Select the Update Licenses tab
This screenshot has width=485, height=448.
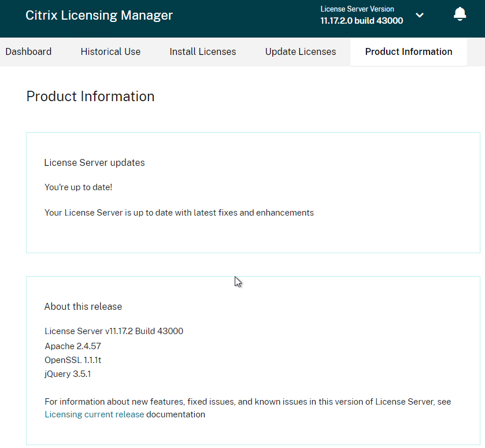301,51
